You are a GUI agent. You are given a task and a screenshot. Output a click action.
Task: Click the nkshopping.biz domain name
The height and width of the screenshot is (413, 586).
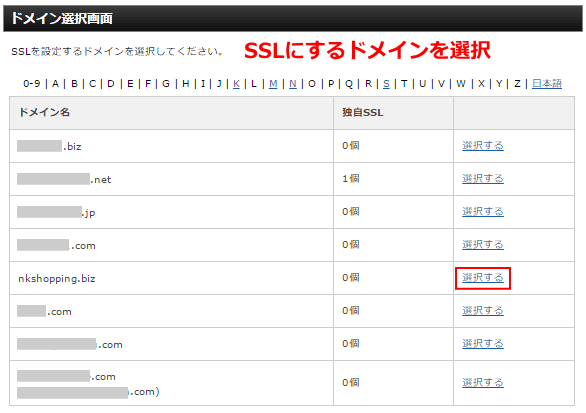57,279
